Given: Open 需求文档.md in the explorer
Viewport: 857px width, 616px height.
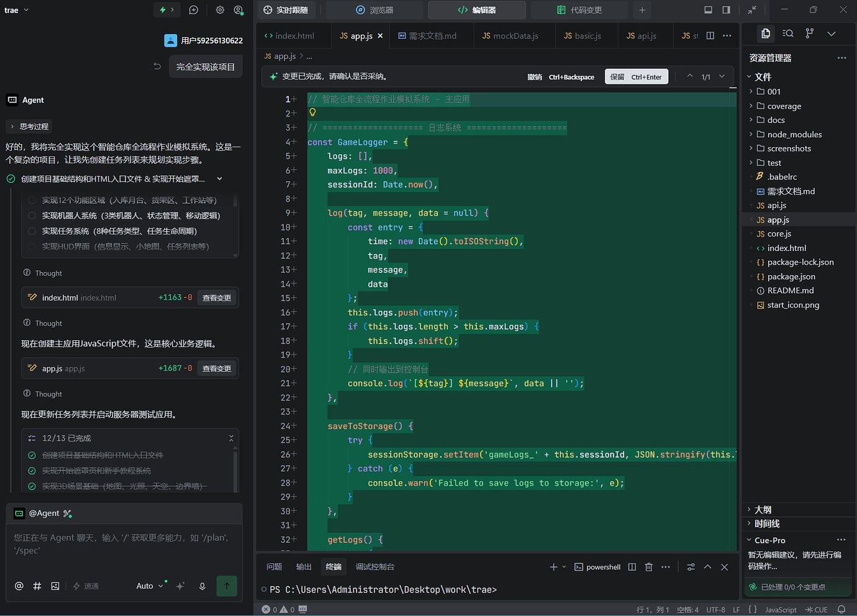Looking at the screenshot, I should point(791,191).
